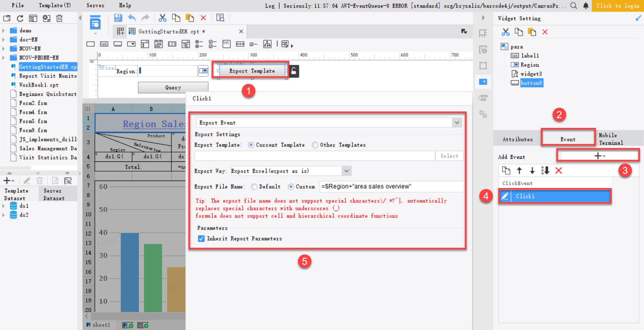This screenshot has width=644, height=330.
Task: Expand the demo folder
Action: coord(4,31)
